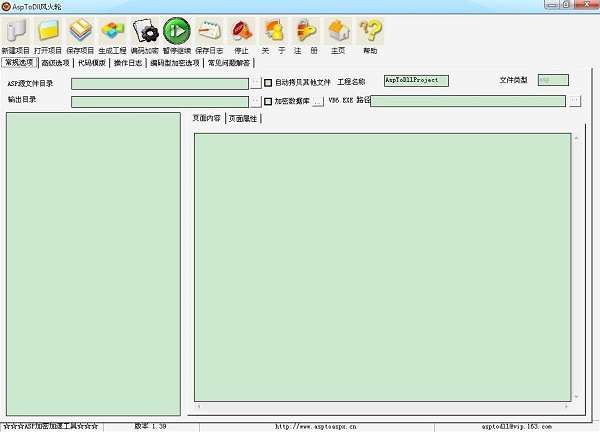
Task: Select the 页面内容 (Page Content) tab
Action: [207, 118]
